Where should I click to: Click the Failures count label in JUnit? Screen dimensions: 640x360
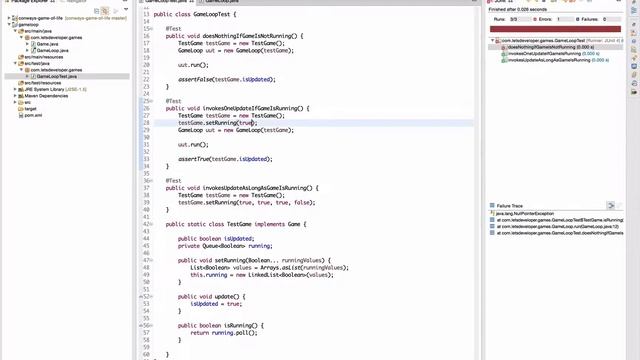tap(591, 19)
